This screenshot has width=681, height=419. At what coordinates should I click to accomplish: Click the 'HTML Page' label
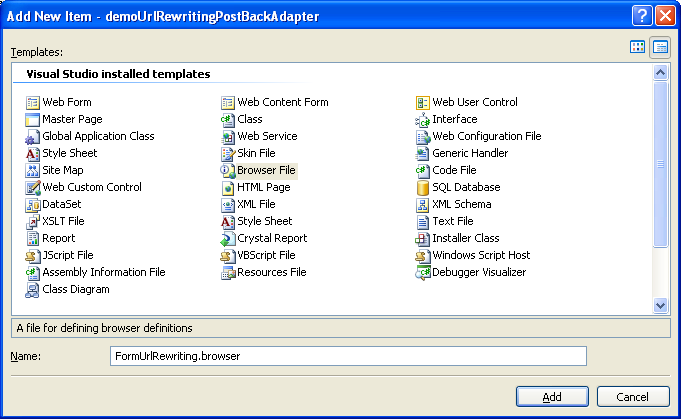264,187
